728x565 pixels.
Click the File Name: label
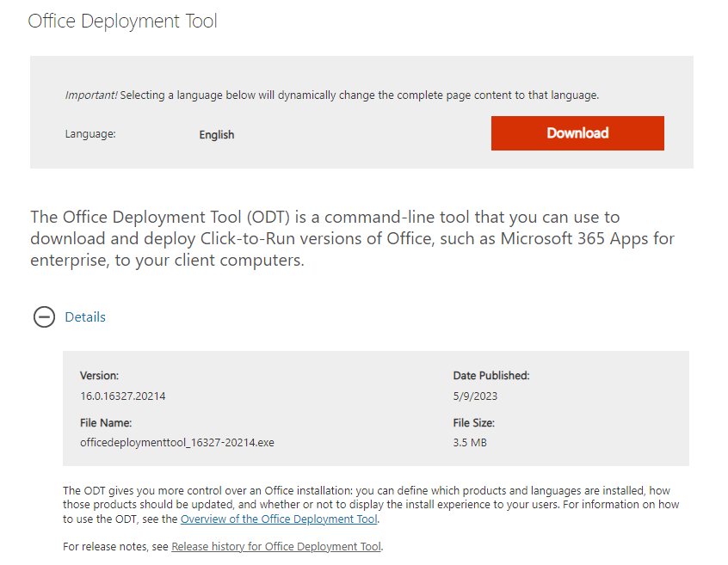[106, 422]
